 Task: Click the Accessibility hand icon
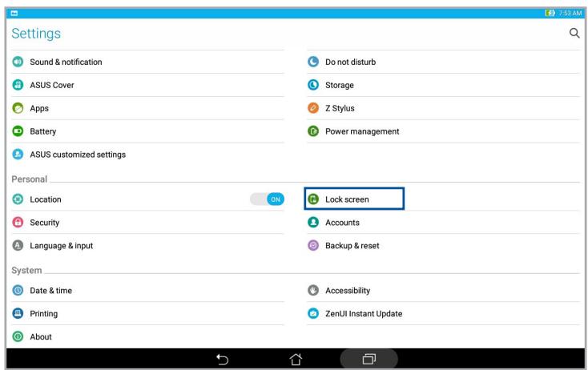[x=313, y=291]
